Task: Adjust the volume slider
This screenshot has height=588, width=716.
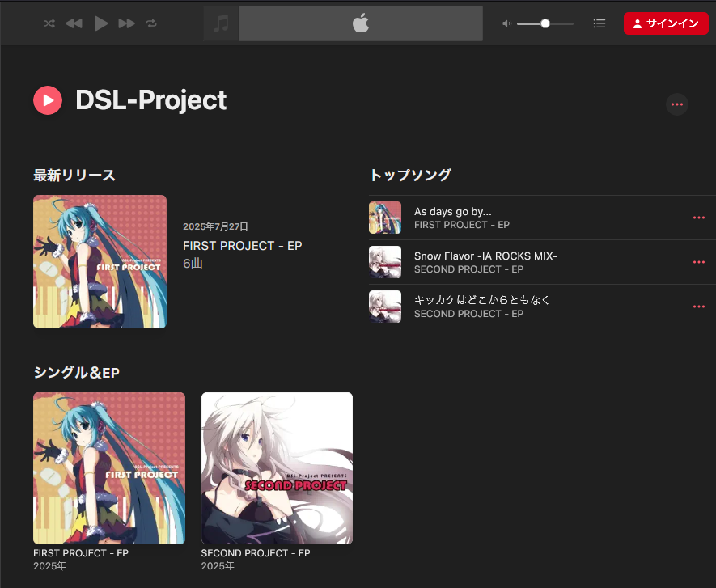Action: tap(545, 23)
